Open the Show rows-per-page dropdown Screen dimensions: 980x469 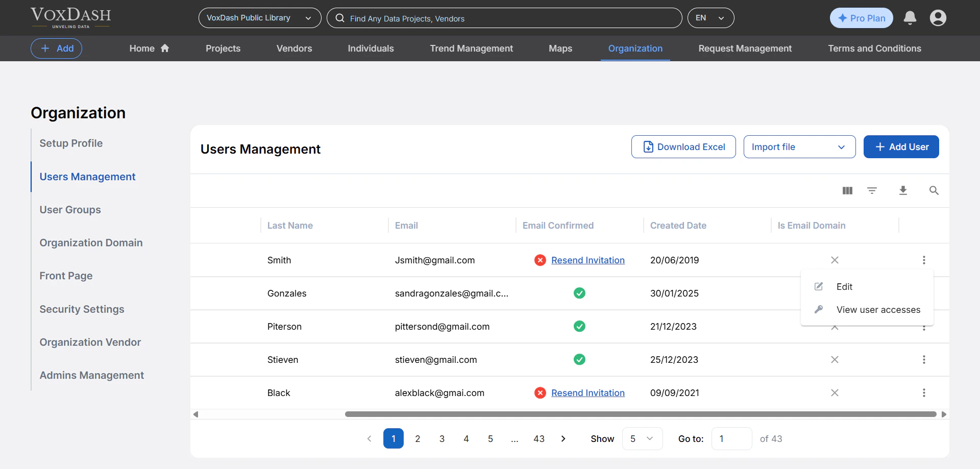click(642, 438)
